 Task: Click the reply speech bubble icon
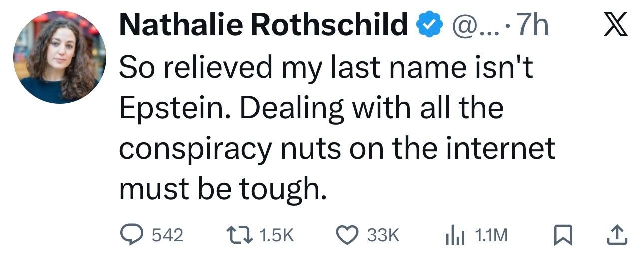coord(132,235)
